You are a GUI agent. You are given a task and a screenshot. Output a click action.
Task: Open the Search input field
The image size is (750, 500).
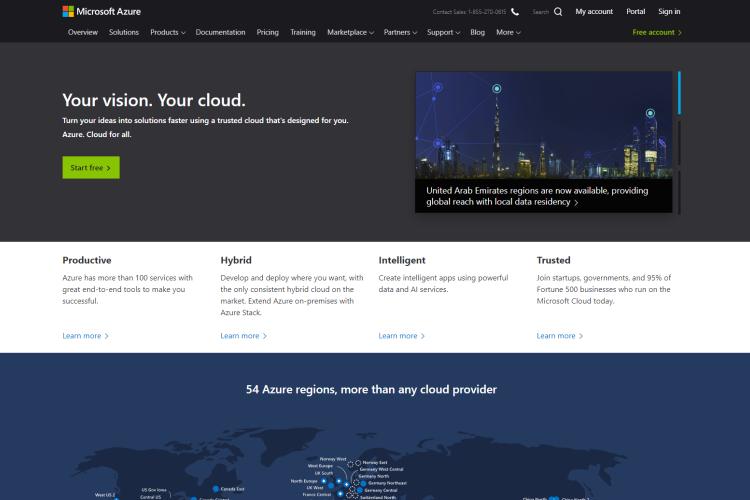pyautogui.click(x=541, y=12)
